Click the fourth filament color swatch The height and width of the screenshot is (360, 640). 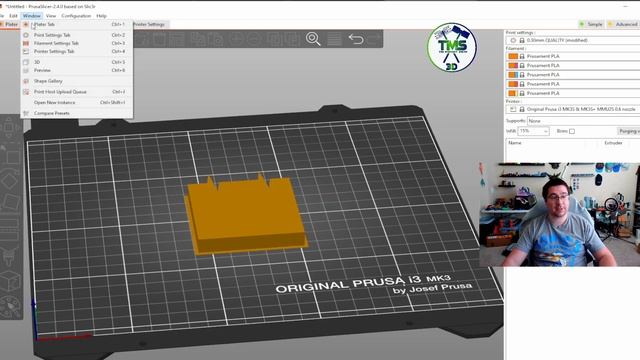click(x=513, y=84)
